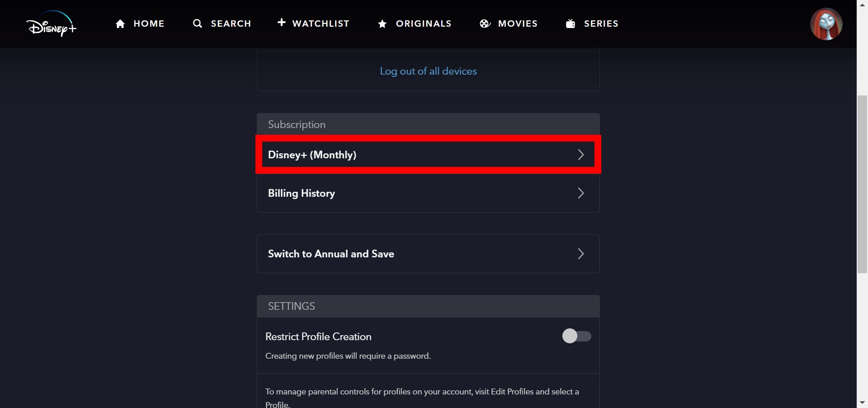Toggle off profile creation restriction switch
This screenshot has height=408, width=868.
(x=576, y=336)
